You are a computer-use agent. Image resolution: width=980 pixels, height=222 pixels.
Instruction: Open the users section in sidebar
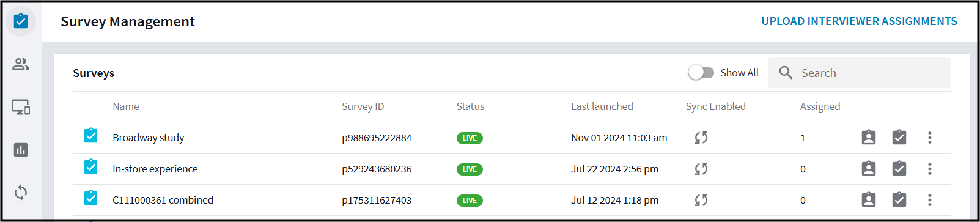coord(21,64)
